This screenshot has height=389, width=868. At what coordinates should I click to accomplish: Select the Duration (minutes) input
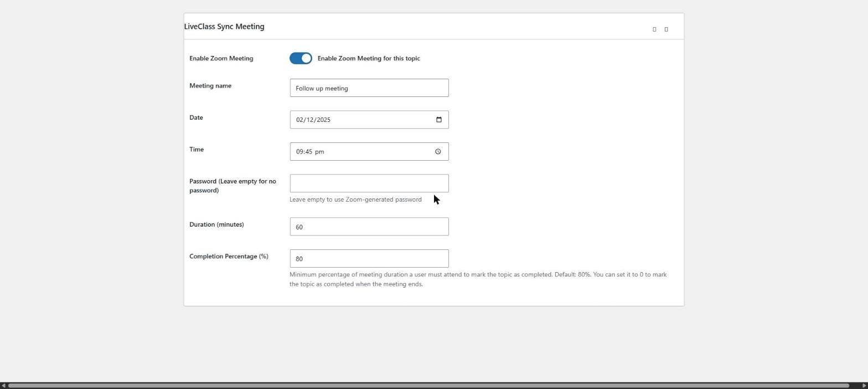tap(369, 227)
